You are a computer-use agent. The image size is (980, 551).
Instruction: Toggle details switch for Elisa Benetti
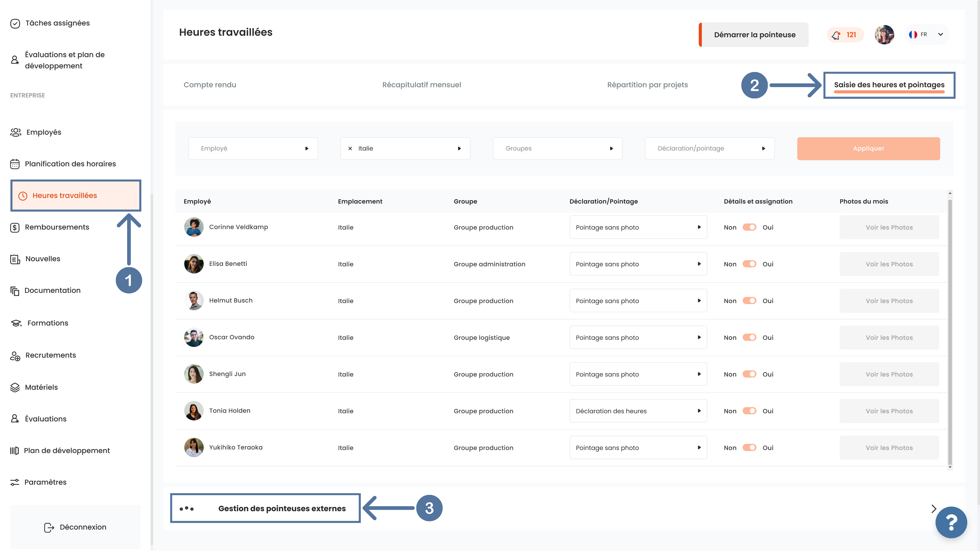pos(750,264)
